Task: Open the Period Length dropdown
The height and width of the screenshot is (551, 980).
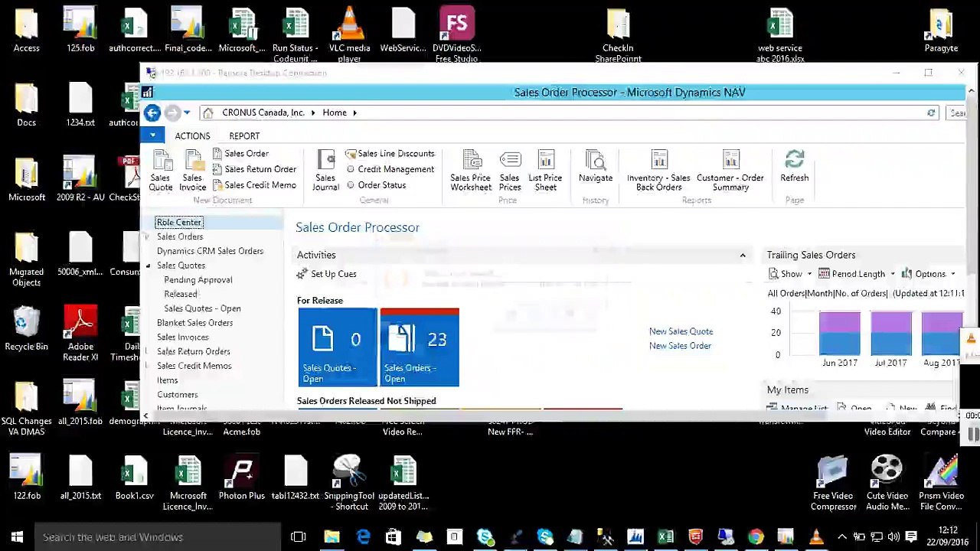Action: [x=857, y=274]
